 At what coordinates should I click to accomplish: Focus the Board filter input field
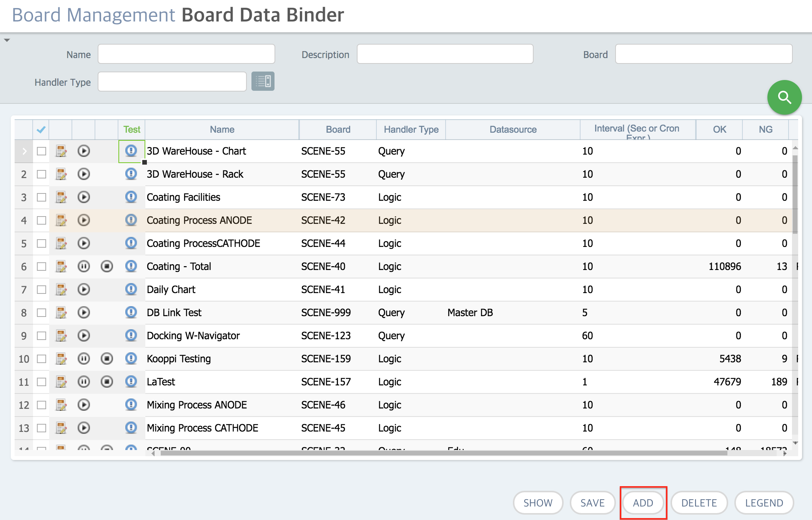point(704,54)
